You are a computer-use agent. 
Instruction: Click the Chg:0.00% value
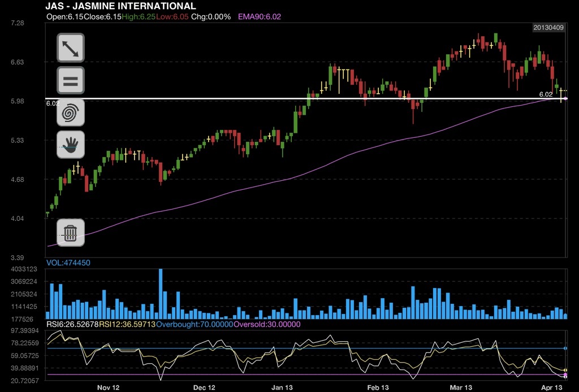point(211,16)
